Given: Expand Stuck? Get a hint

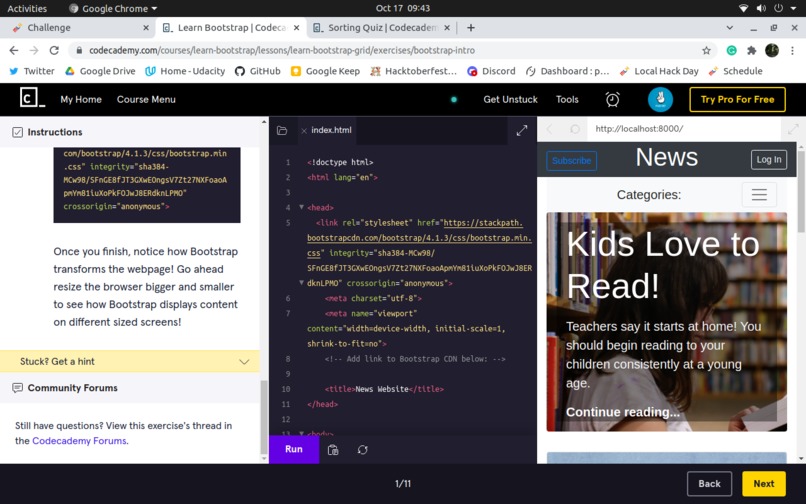Looking at the screenshot, I should coord(130,362).
